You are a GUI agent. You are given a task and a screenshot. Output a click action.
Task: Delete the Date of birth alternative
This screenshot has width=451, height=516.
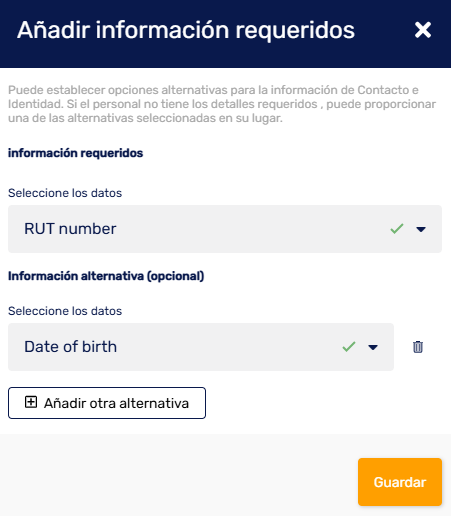(418, 347)
